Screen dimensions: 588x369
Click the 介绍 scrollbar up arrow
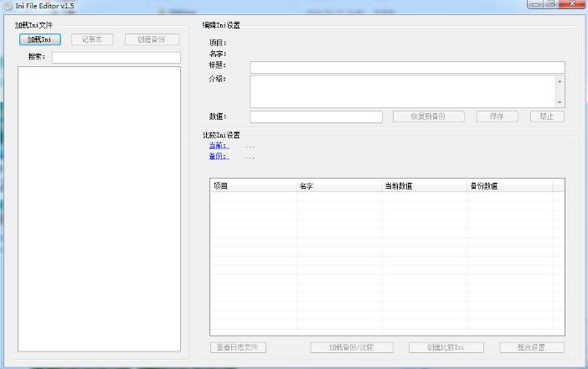[560, 81]
